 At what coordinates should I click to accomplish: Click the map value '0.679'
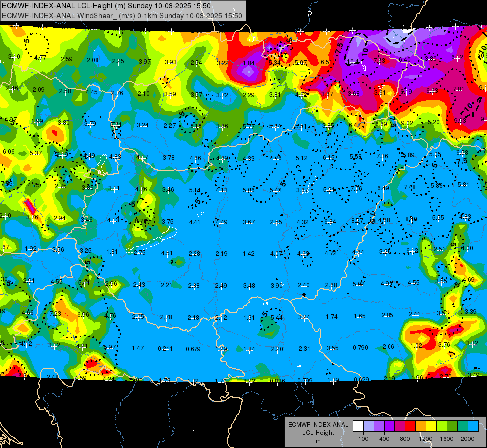(193, 349)
